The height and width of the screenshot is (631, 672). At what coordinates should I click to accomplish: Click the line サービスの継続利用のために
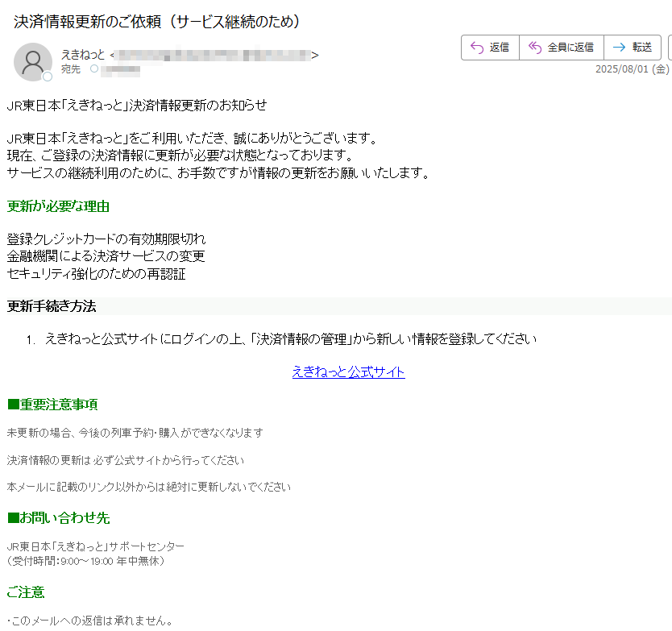pyautogui.click(x=218, y=172)
